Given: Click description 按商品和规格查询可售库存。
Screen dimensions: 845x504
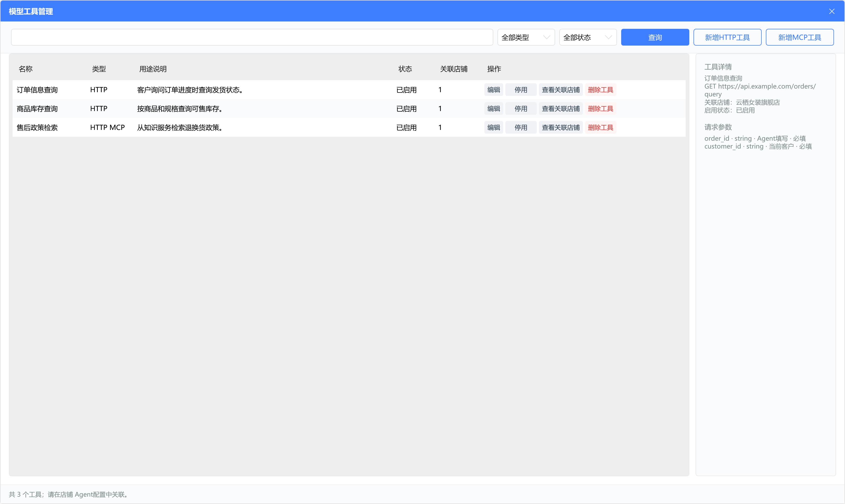Looking at the screenshot, I should (180, 109).
